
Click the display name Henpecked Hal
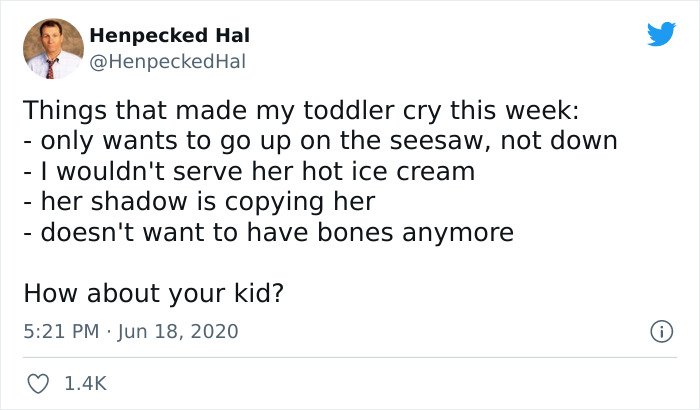pos(170,36)
